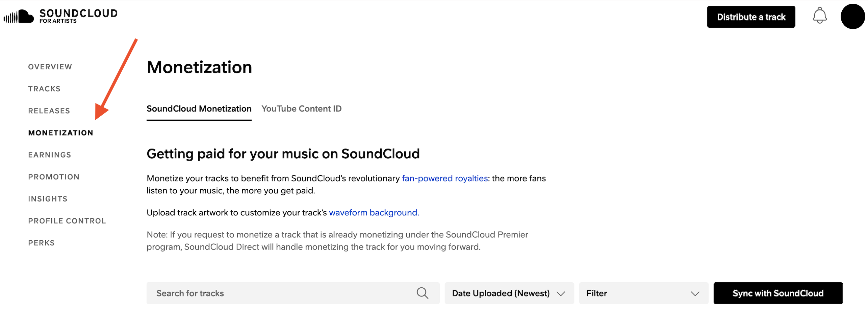Follow the waveform background link
Image resolution: width=868 pixels, height=311 pixels.
[374, 212]
